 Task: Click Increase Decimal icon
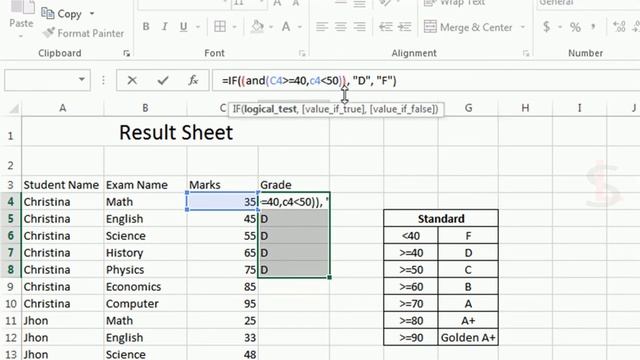[619, 27]
